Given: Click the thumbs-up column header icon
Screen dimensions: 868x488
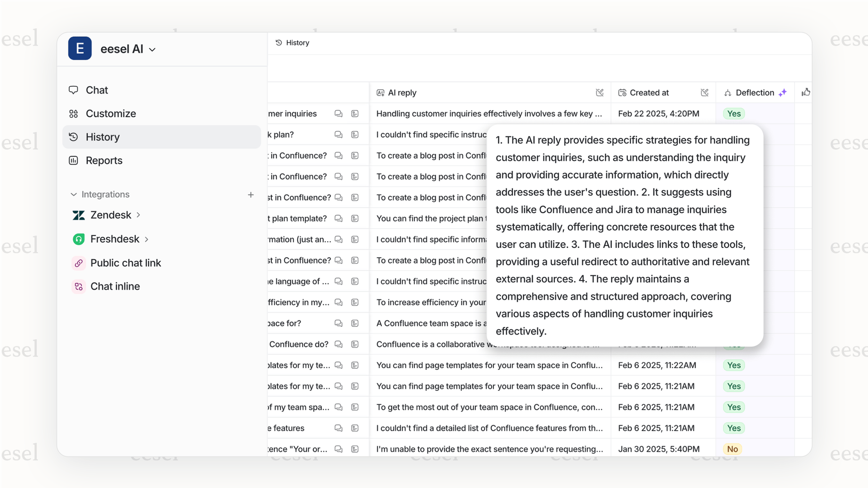Looking at the screenshot, I should 806,92.
